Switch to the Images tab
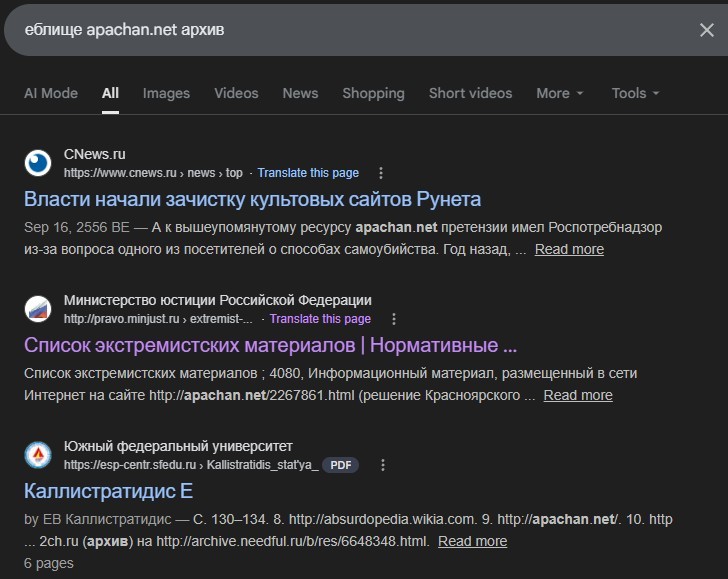Screen dimensions: 728x579 pyautogui.click(x=166, y=93)
